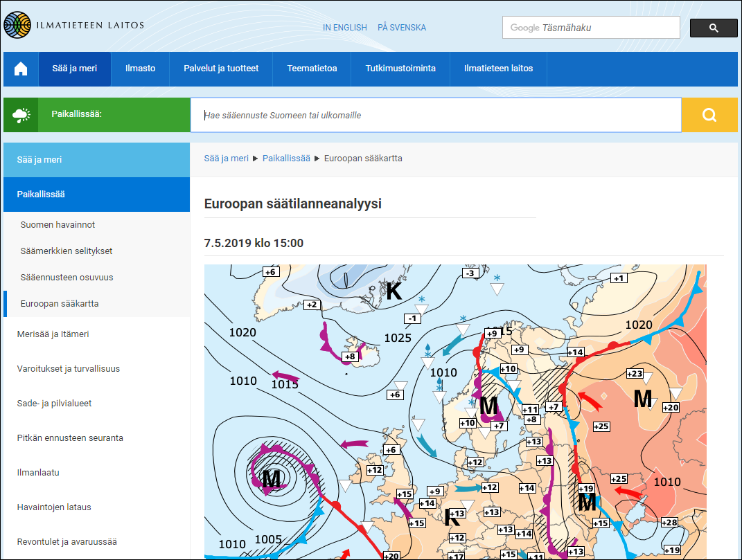Click the Paikallissää breadcrumb link
The height and width of the screenshot is (560, 742).
coord(286,158)
